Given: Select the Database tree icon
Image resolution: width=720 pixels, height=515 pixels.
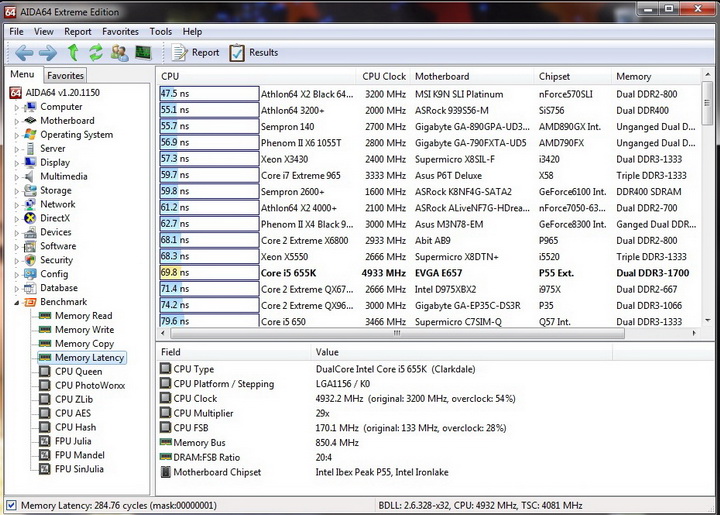Looking at the screenshot, I should click(30, 288).
